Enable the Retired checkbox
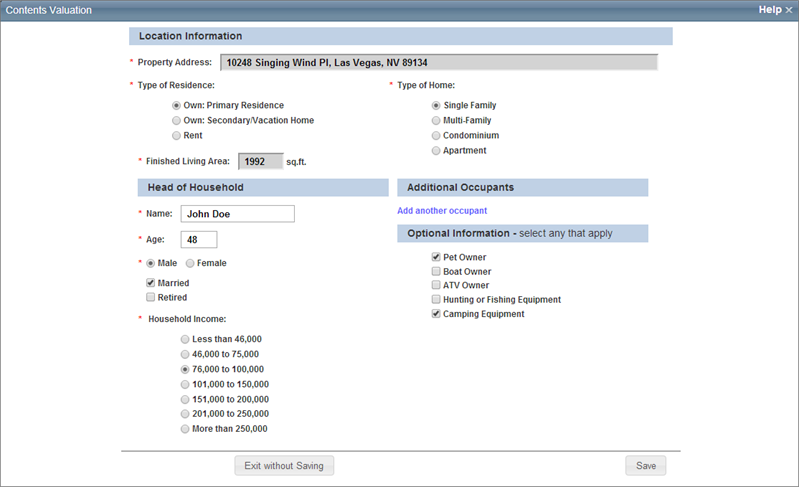The width and height of the screenshot is (799, 487). point(151,297)
